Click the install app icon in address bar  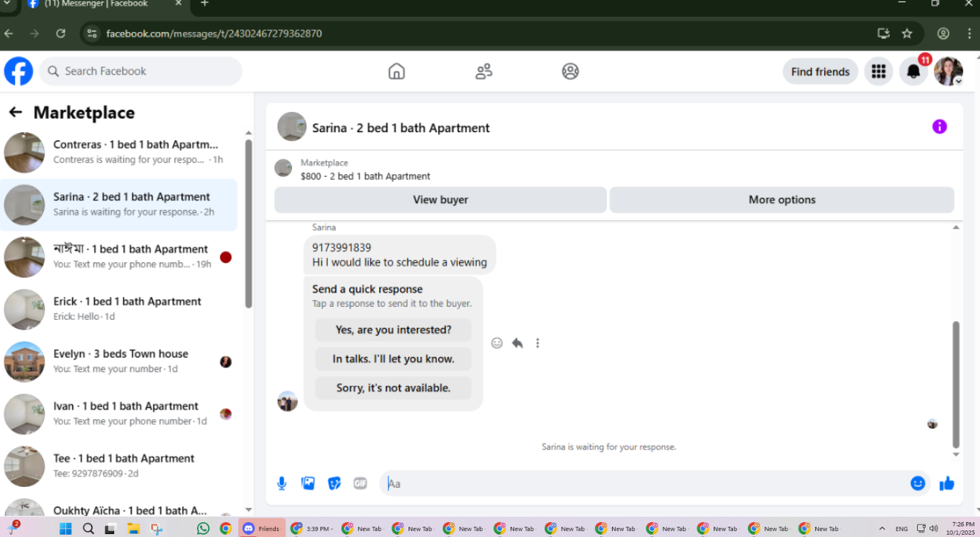[x=883, y=34]
